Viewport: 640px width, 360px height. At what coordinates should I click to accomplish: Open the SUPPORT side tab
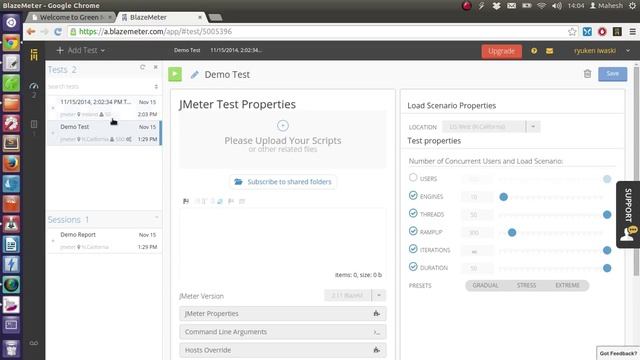628,215
